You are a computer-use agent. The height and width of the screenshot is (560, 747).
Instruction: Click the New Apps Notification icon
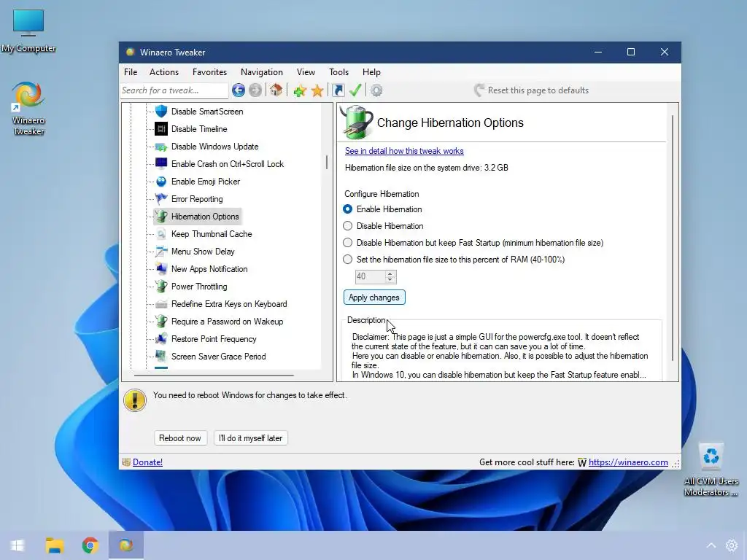[x=161, y=269]
